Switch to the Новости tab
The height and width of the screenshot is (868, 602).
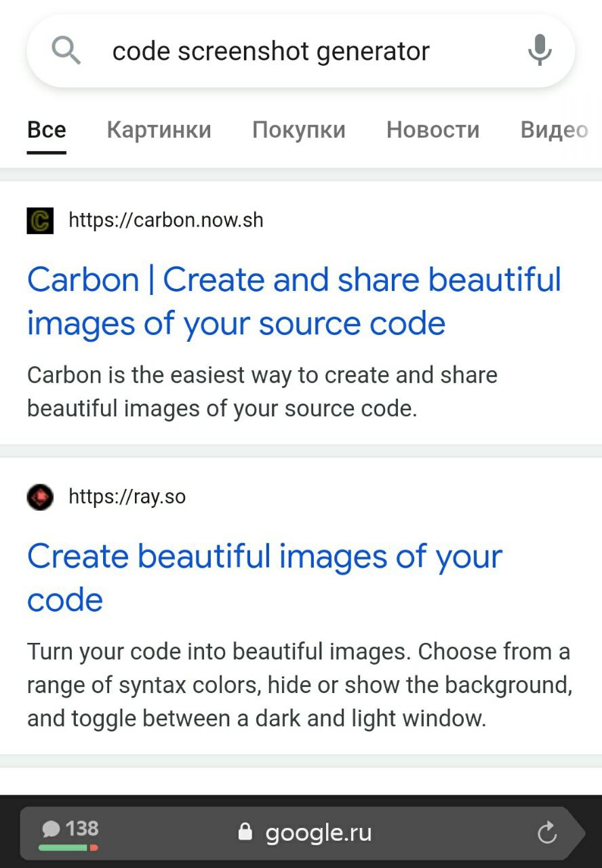tap(433, 130)
